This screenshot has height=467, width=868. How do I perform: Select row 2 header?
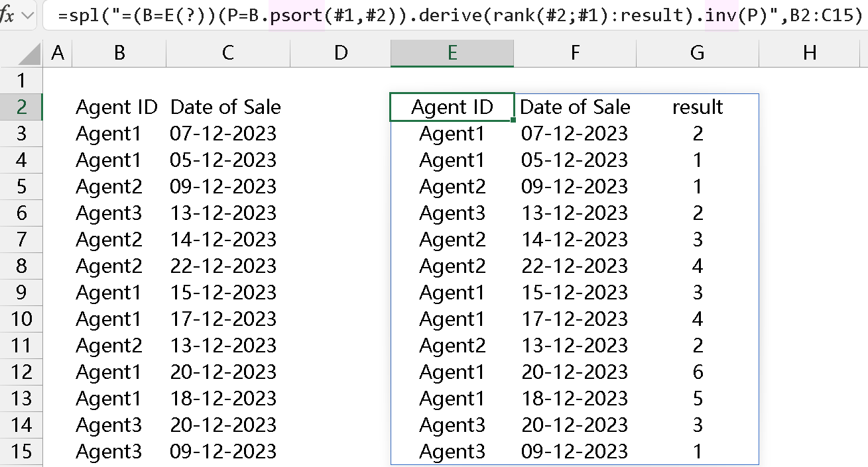tap(22, 107)
